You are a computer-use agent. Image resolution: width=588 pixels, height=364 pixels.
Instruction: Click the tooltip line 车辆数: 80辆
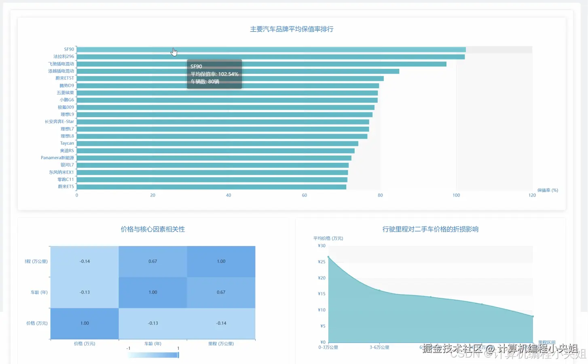[x=205, y=82]
